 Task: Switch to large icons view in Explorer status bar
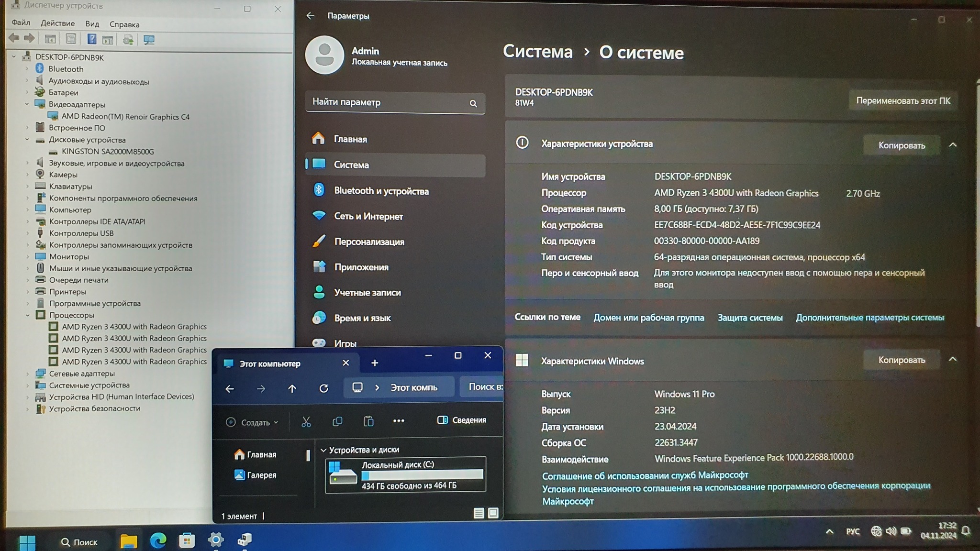tap(493, 513)
